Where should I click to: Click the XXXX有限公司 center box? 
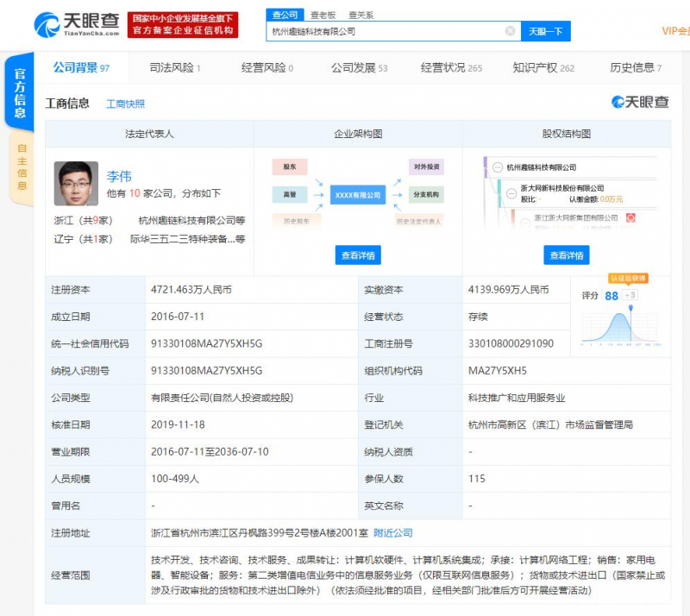tap(358, 195)
